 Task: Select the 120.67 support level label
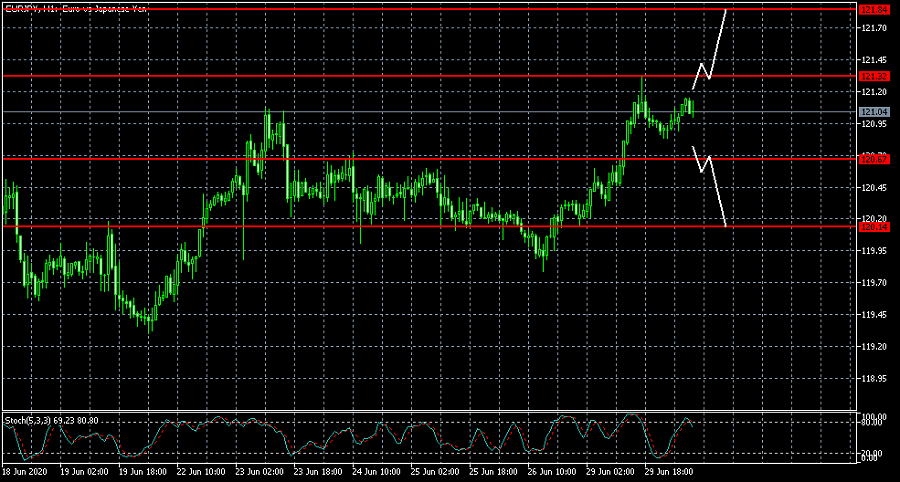[x=874, y=159]
